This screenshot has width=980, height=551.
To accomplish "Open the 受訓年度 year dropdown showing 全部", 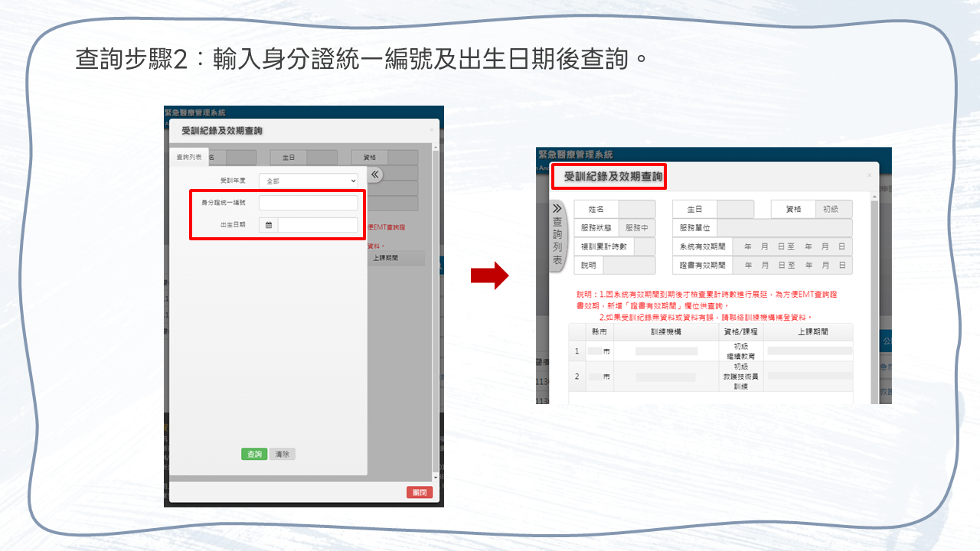I will 309,181.
